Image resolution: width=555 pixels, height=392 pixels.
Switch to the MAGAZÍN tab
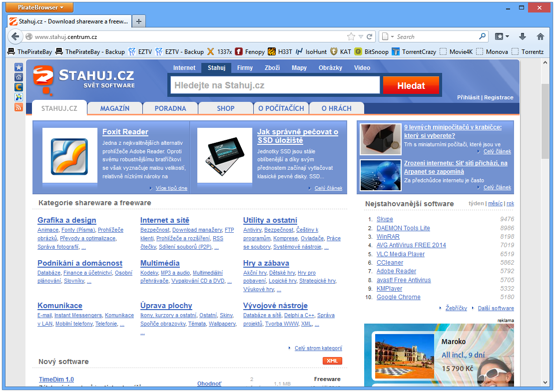point(115,108)
